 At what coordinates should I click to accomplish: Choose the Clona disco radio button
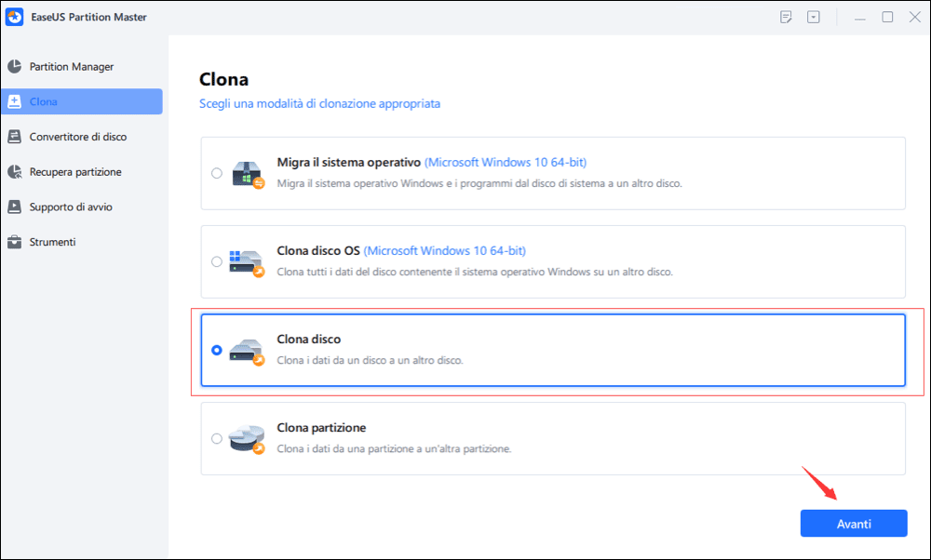point(217,350)
